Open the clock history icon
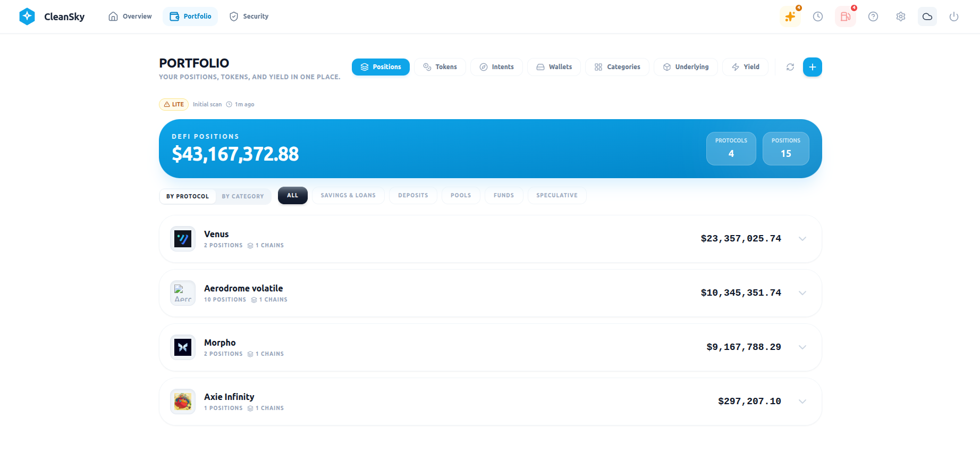Viewport: 980px width, 476px height. (x=818, y=16)
